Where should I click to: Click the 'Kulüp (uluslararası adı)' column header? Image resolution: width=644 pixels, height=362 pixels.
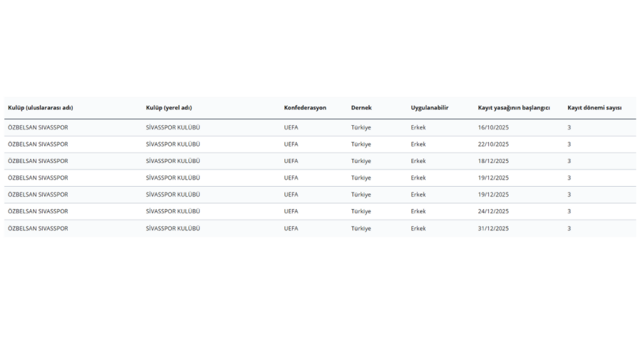(x=40, y=107)
